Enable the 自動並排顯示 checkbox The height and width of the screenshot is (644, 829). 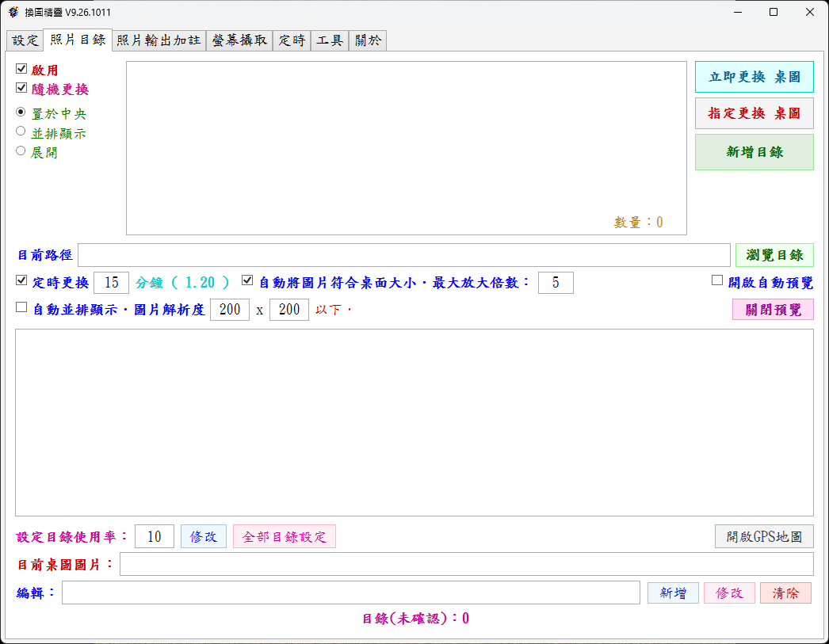pyautogui.click(x=21, y=307)
